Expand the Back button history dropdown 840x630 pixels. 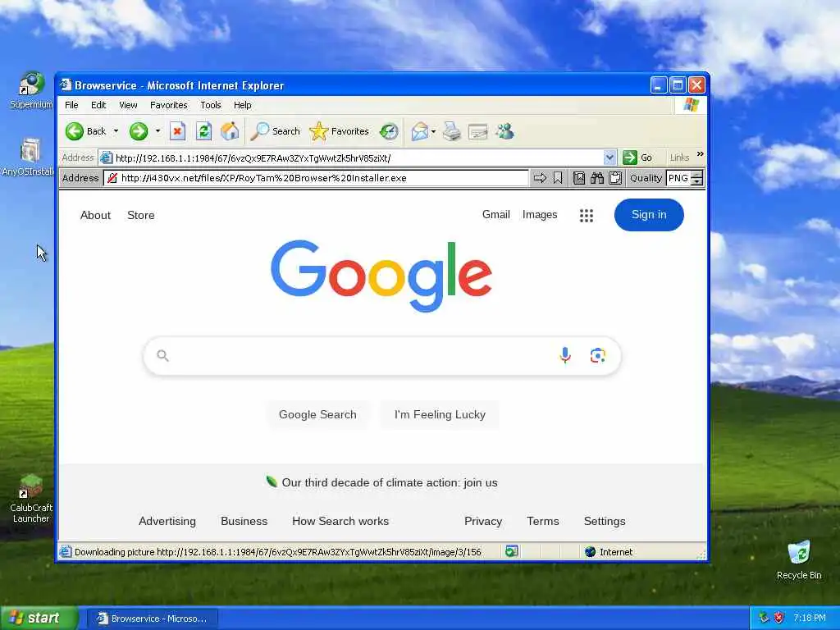coord(116,131)
